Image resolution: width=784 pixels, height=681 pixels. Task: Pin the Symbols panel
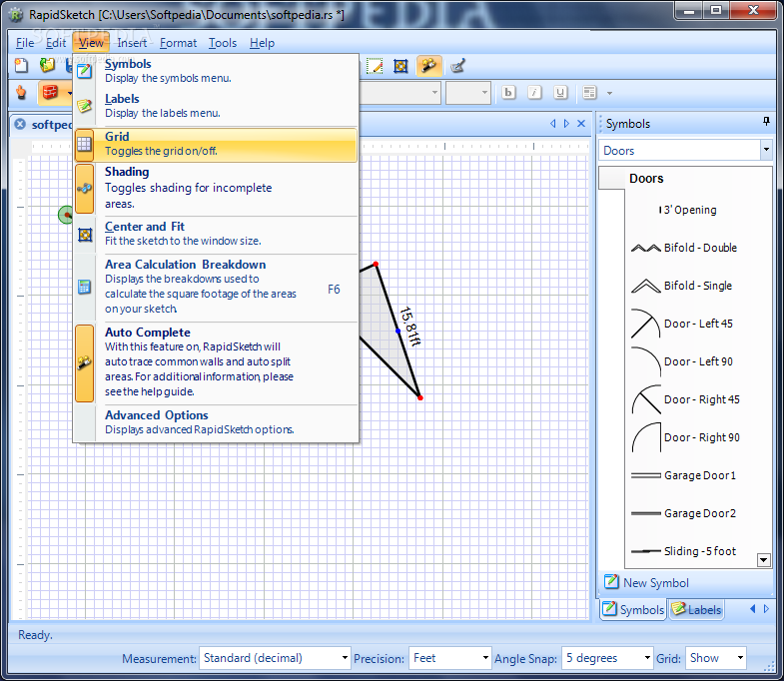pos(766,122)
